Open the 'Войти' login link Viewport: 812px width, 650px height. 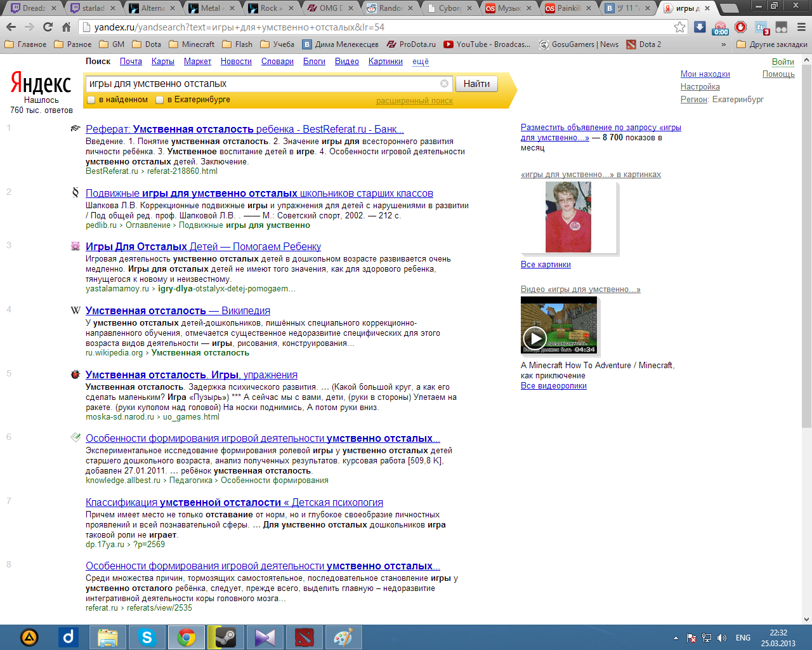[x=783, y=62]
